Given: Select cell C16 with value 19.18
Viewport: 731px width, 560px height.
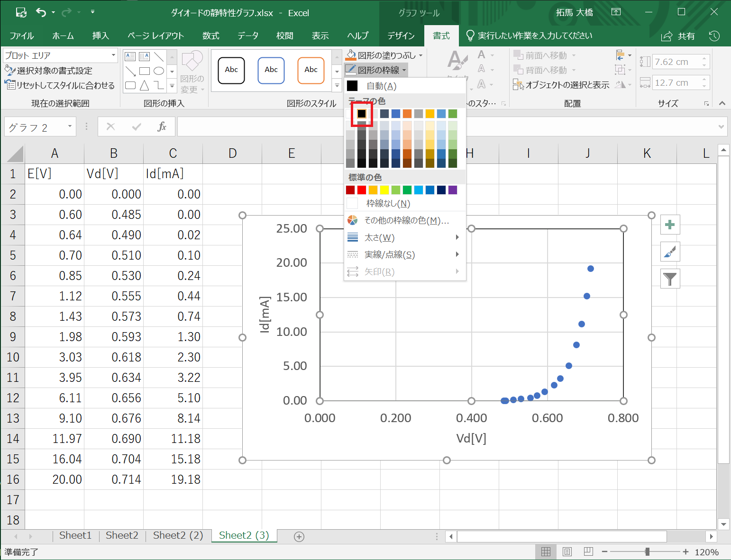Looking at the screenshot, I should (173, 479).
